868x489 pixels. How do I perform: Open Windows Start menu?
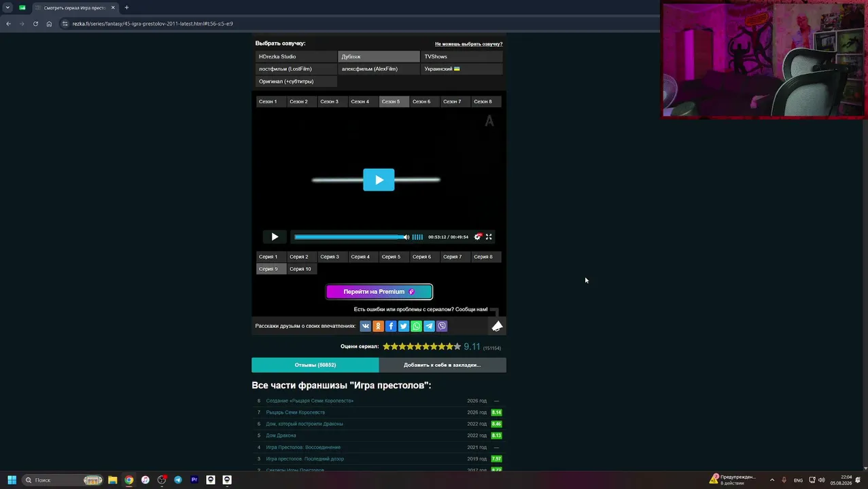point(12,480)
